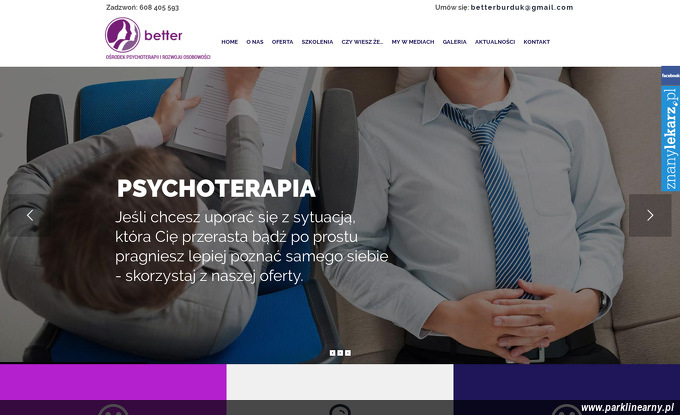Open the znanylekarz.pl side banner
680x415 pixels.
point(670,139)
